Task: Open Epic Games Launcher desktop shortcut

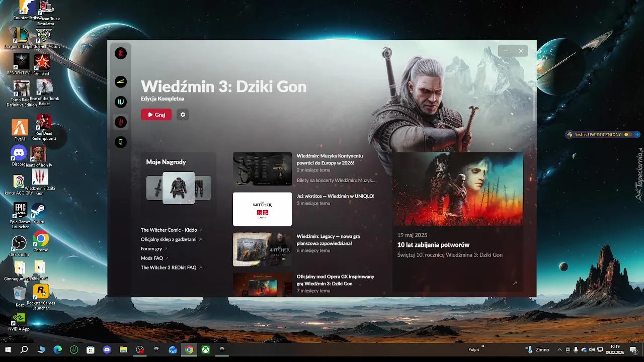Action: tap(20, 216)
